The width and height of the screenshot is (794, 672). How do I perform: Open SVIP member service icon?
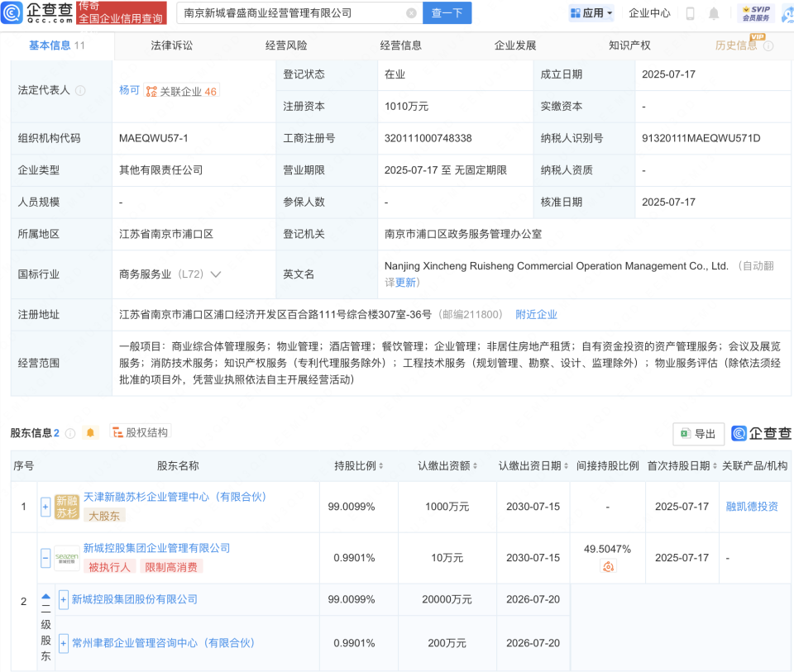coord(756,13)
